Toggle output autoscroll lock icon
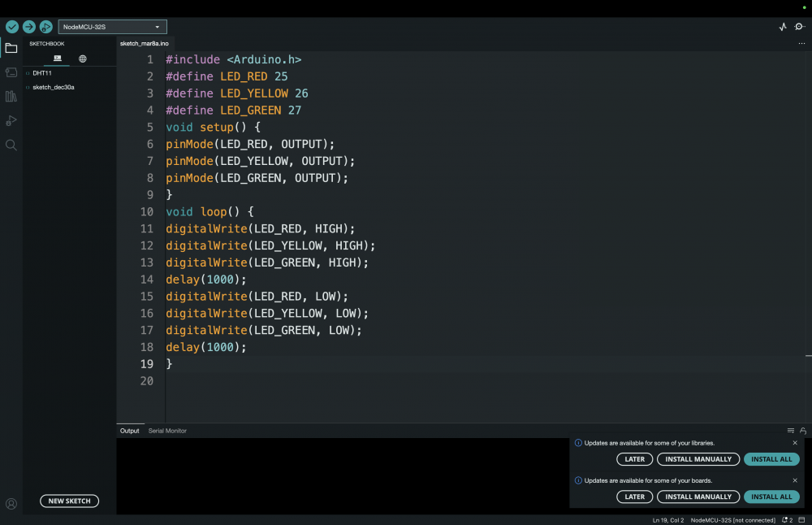This screenshot has height=525, width=812. [803, 431]
